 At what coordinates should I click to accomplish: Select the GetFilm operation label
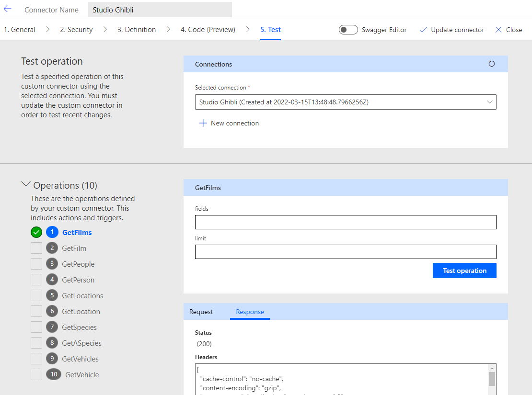[74, 248]
